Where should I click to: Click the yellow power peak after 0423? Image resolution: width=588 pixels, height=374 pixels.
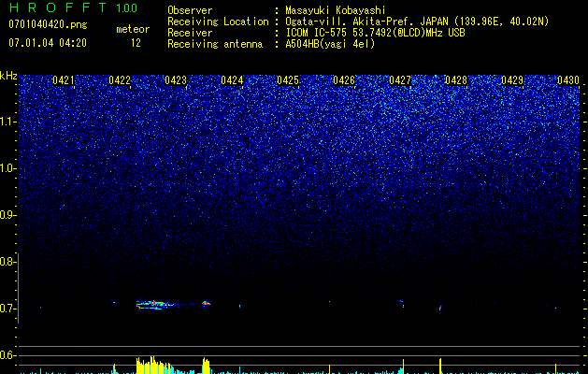[x=206, y=366]
